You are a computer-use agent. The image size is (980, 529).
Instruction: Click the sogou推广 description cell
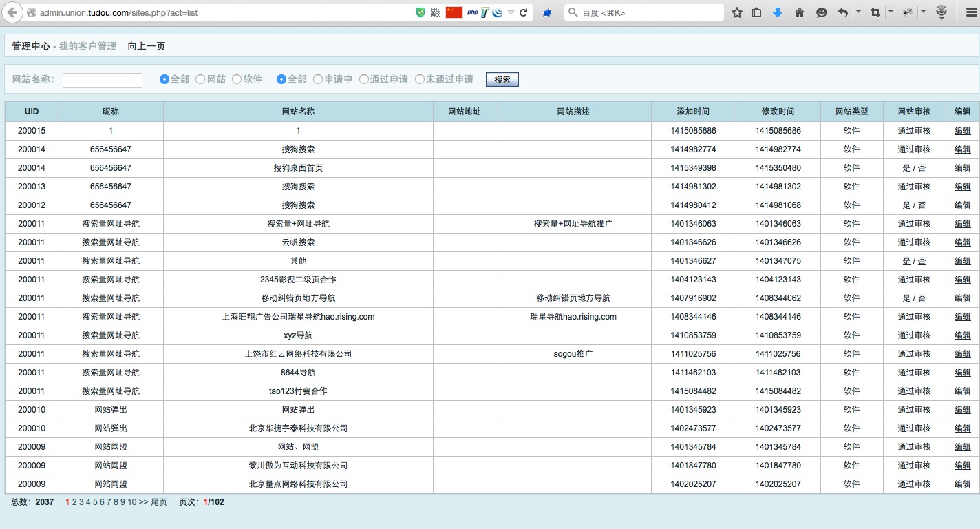[x=573, y=354]
